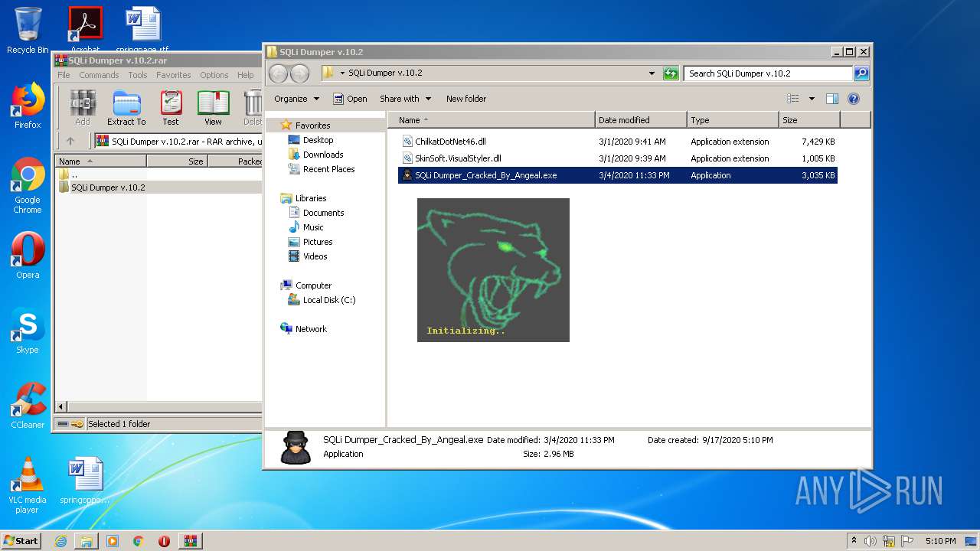Image resolution: width=980 pixels, height=551 pixels.
Task: Click the Test icon in WinRAR
Action: pos(171,107)
